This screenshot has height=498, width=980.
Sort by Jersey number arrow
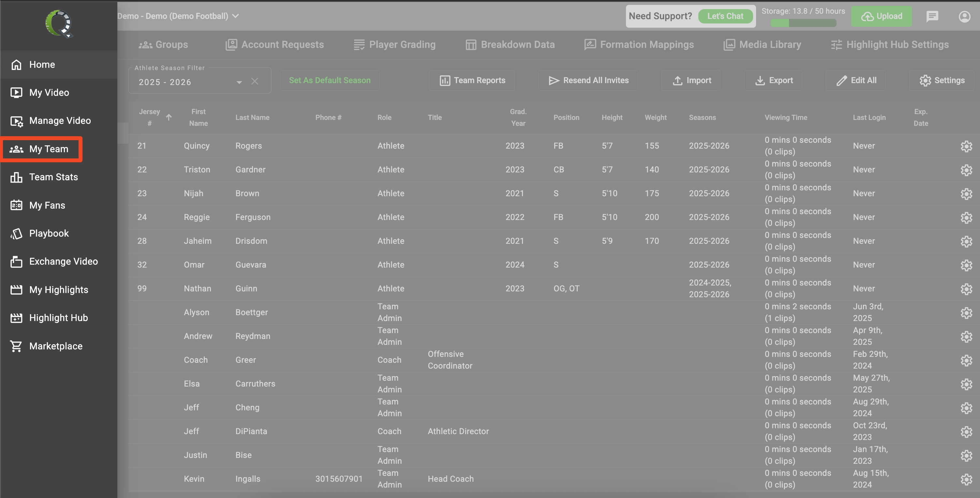(169, 117)
